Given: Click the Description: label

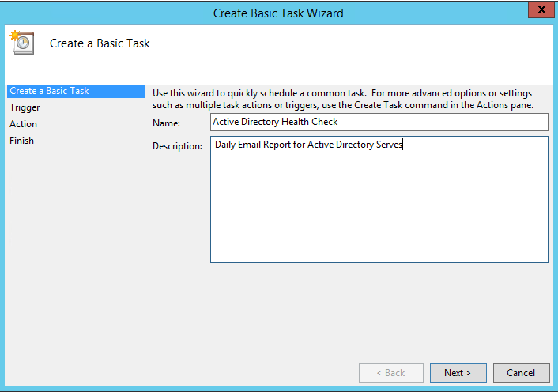Looking at the screenshot, I should click(x=177, y=146).
